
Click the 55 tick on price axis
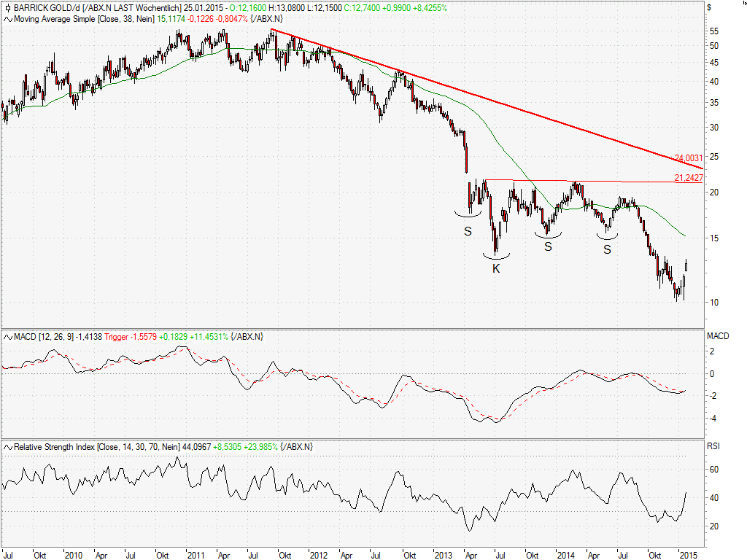tap(714, 31)
